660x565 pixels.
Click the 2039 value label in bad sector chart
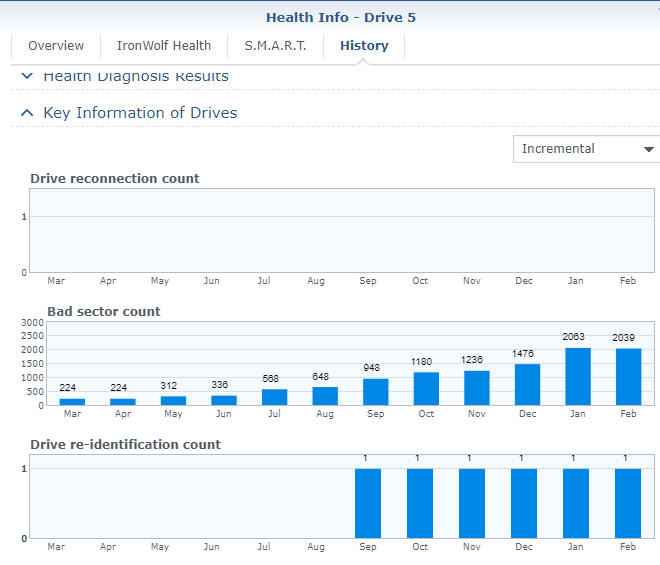pos(623,338)
